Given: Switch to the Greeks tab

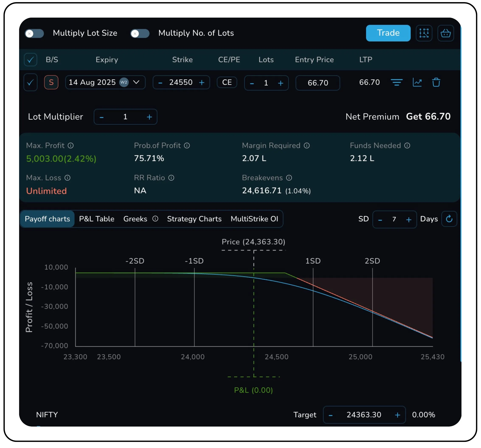Looking at the screenshot, I should pos(135,219).
